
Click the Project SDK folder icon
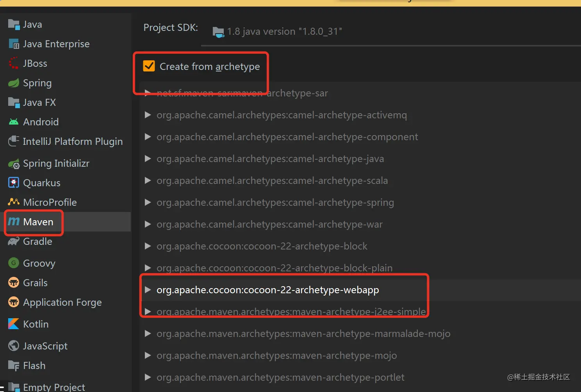(x=218, y=32)
